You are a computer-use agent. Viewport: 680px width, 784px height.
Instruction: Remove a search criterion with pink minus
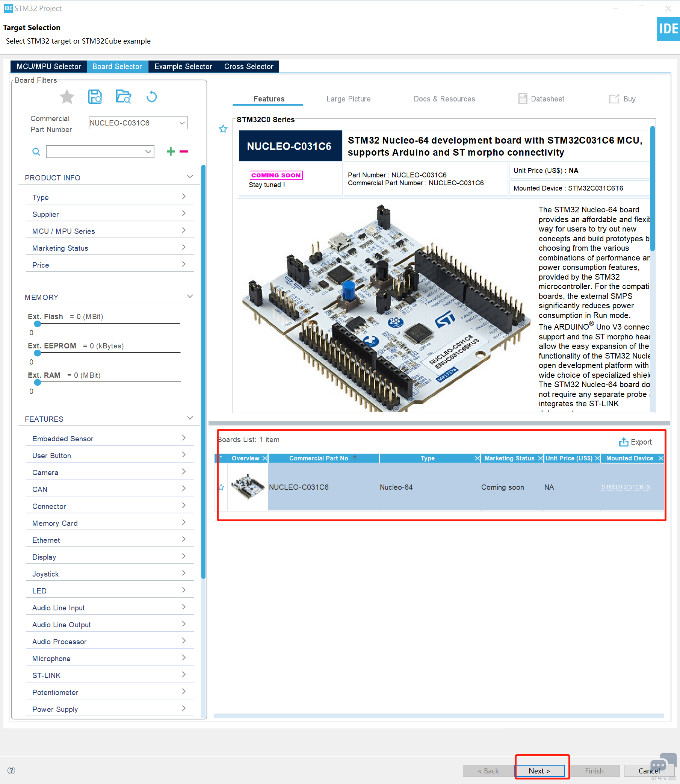[x=184, y=151]
